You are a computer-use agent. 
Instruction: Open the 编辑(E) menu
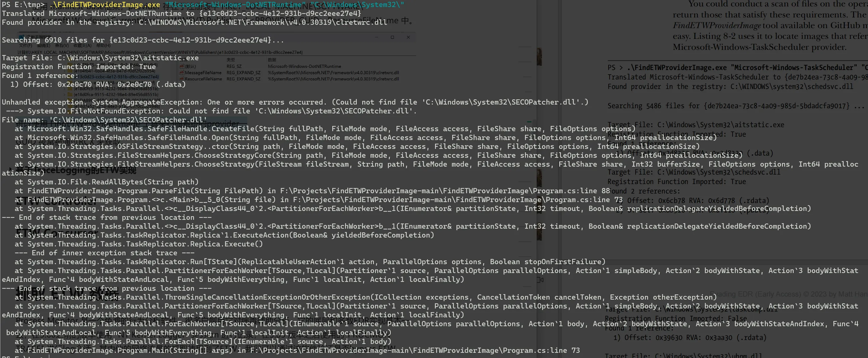click(43, 46)
